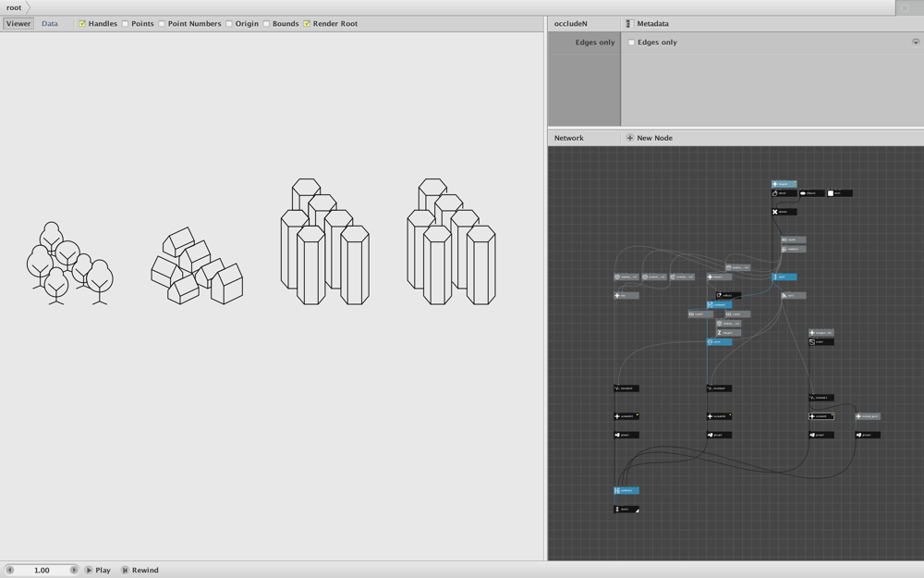Select the group4 node in the network

(x=868, y=436)
